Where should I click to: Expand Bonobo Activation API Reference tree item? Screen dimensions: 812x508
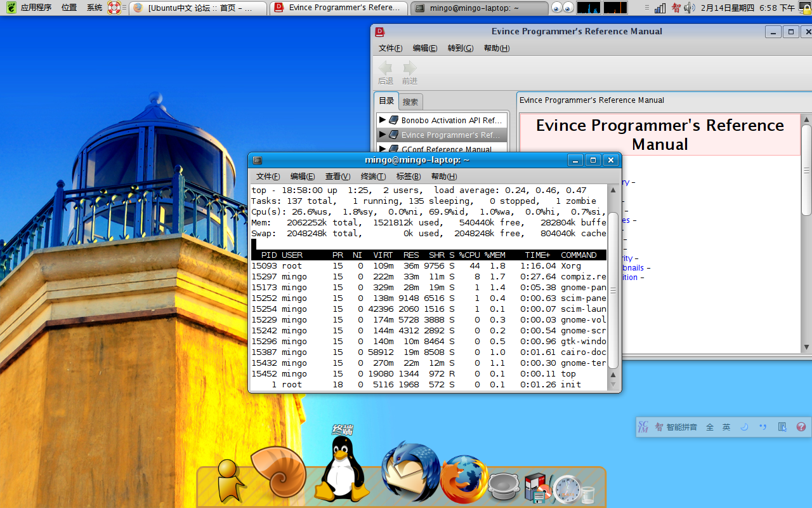[x=382, y=119]
